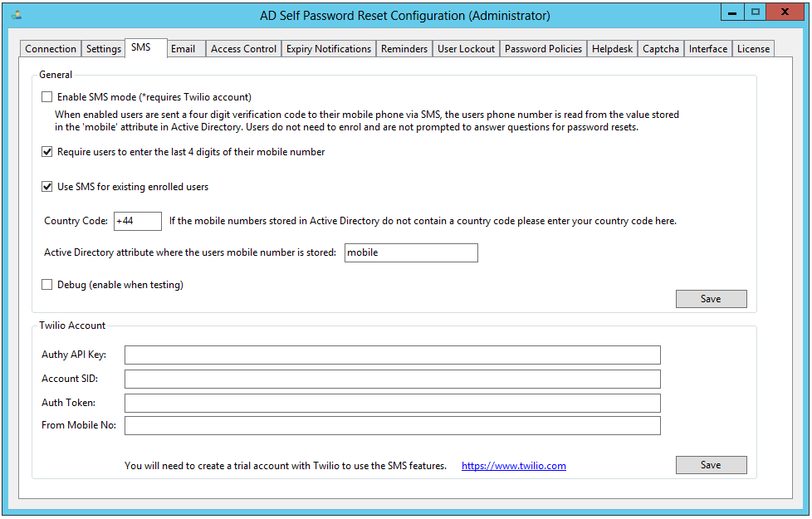Open the Password Policies tab

coord(543,49)
